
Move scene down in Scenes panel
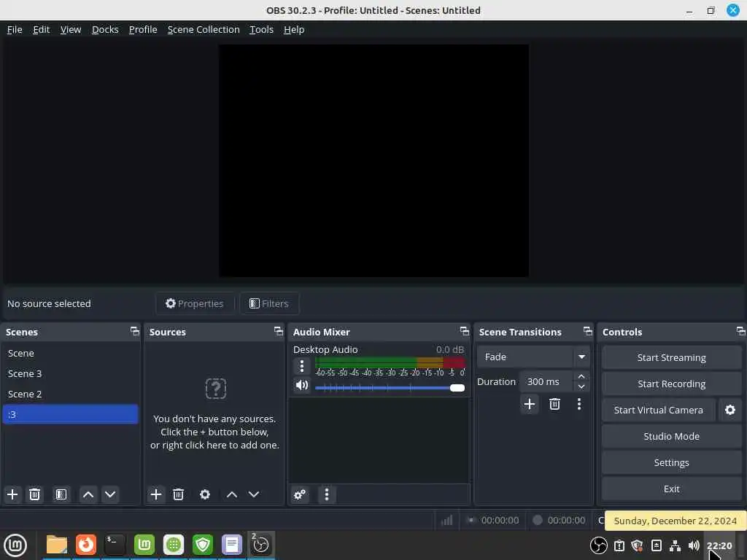click(x=110, y=494)
